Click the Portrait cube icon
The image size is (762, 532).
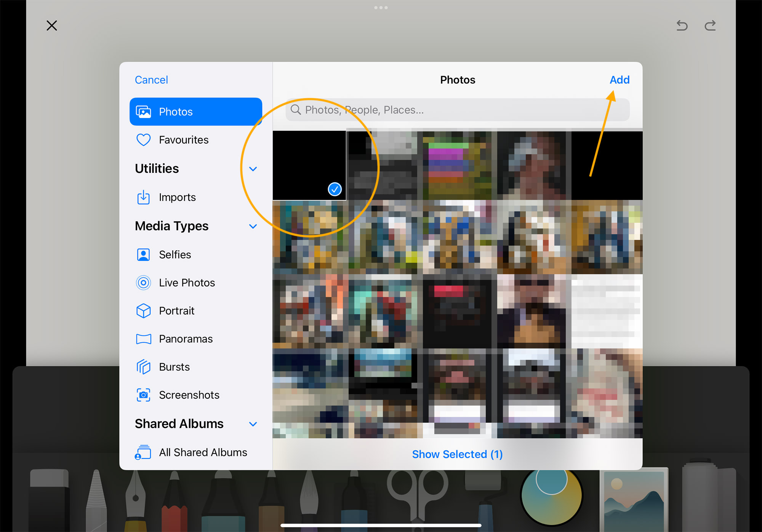coord(144,311)
